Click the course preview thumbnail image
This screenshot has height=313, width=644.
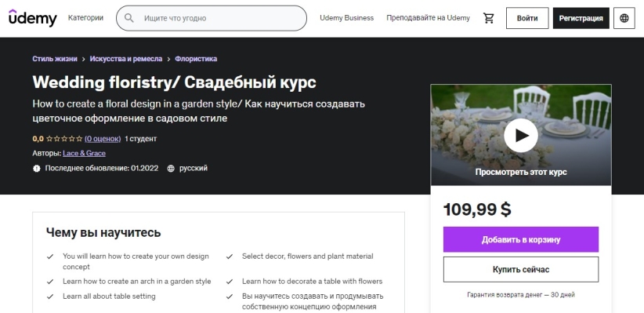coord(521,135)
